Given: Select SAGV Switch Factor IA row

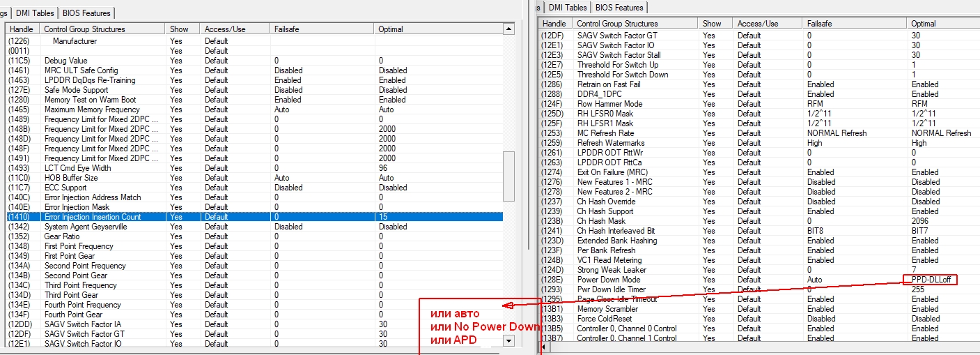Looking at the screenshot, I should click(254, 324).
